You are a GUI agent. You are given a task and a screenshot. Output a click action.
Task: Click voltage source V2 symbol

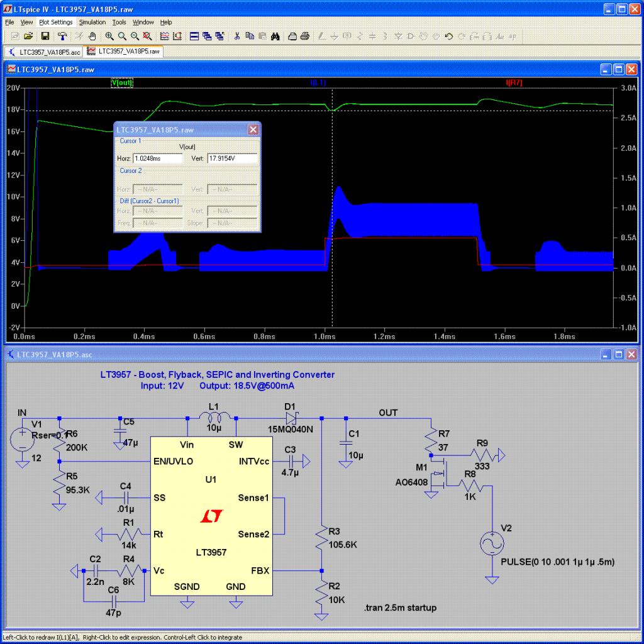pos(492,543)
